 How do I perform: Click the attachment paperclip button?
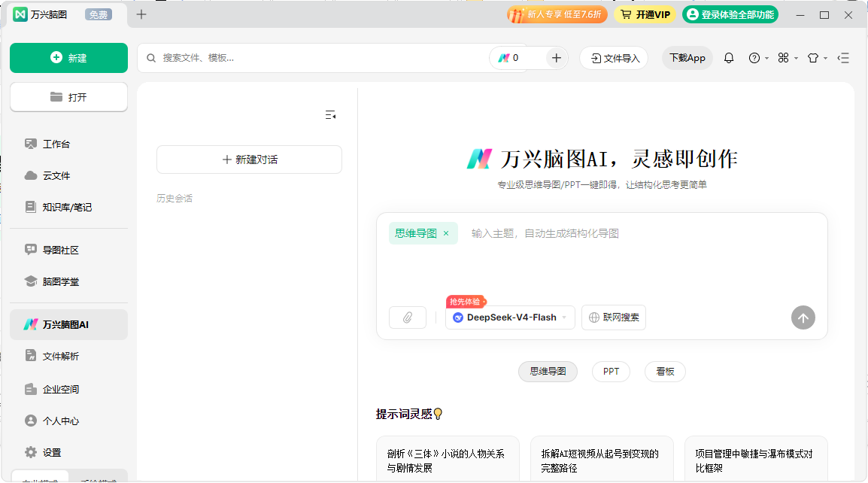tap(408, 317)
